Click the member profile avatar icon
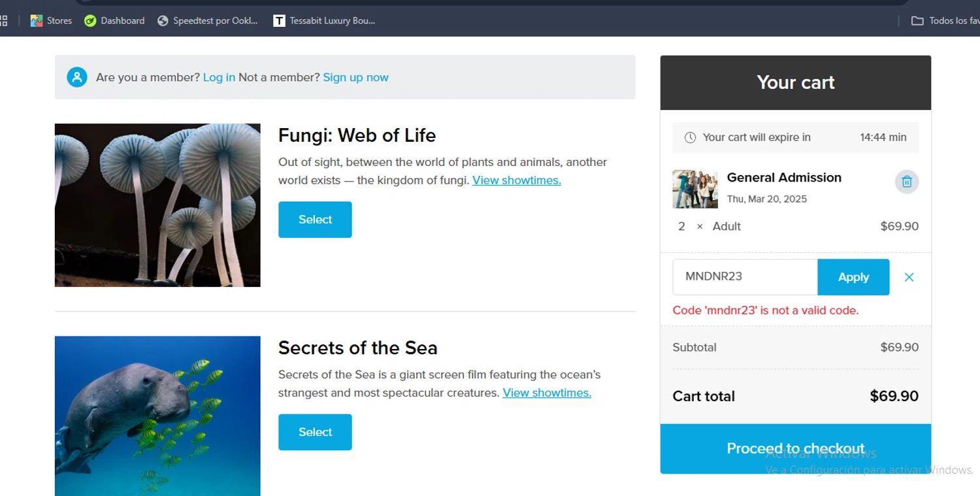980x496 pixels. pos(77,77)
